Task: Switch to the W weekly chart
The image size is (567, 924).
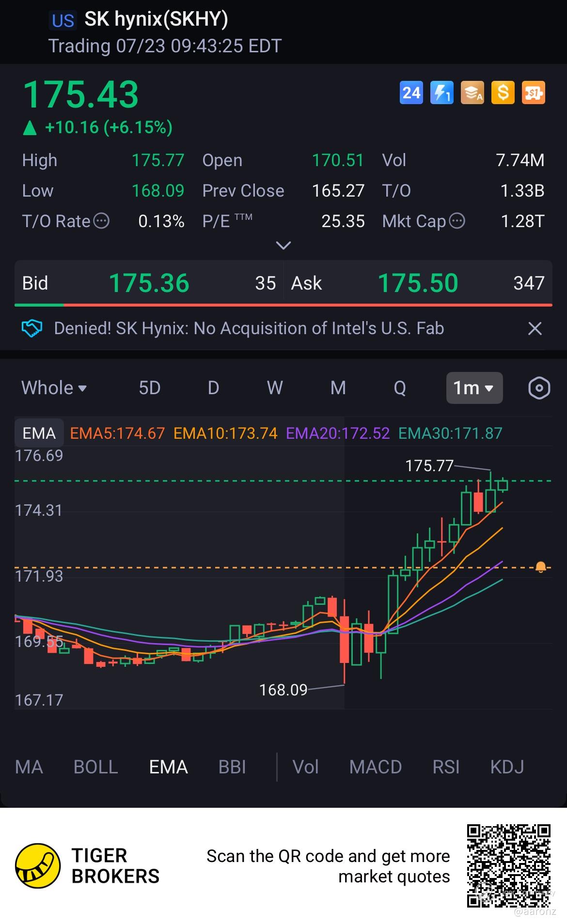Action: pyautogui.click(x=275, y=388)
